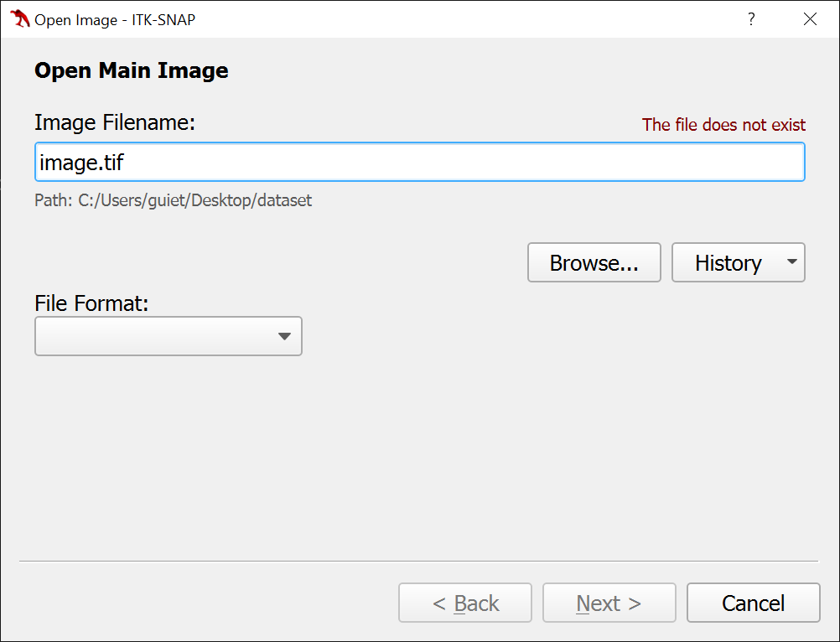Click the 'image.tif' text in filename field

click(x=81, y=162)
